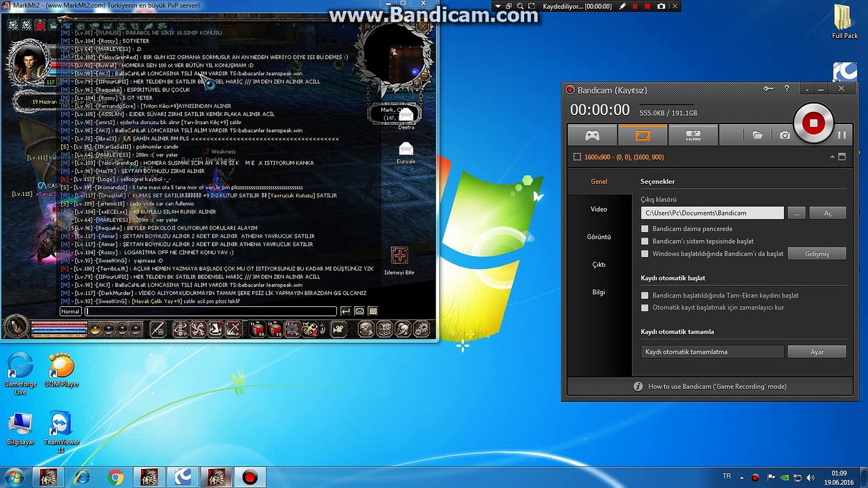Toggle full-screen recording on Bandicam start
868x488 pixels.
pos(645,296)
